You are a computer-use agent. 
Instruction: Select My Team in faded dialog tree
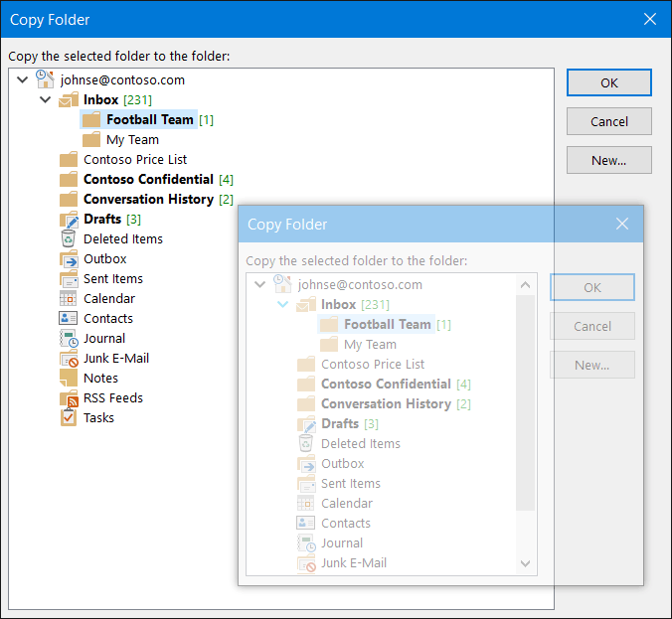click(370, 345)
